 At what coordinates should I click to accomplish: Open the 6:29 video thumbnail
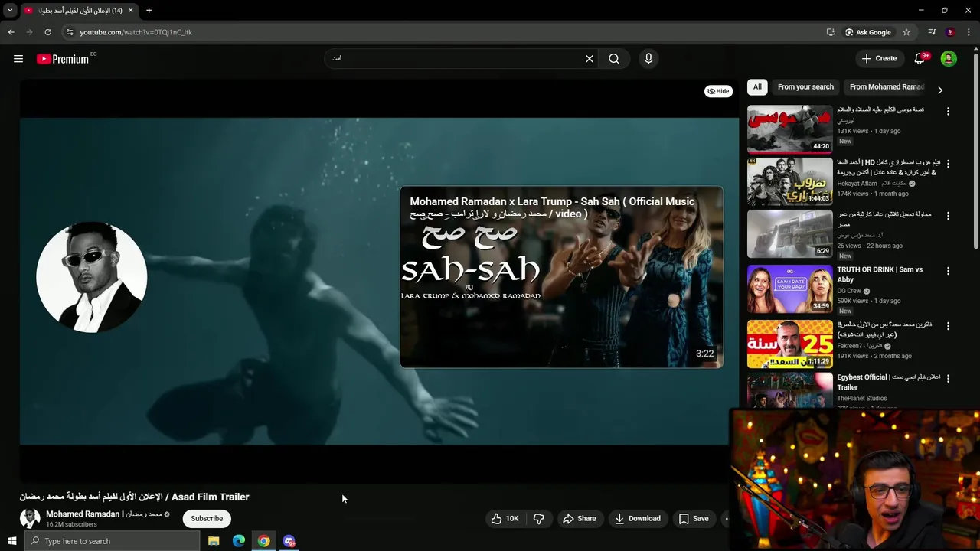pos(789,234)
